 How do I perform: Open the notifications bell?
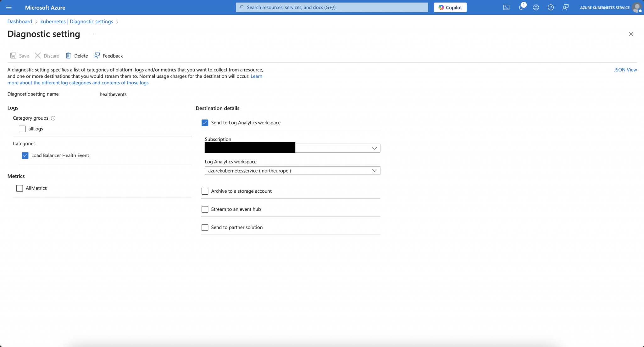[521, 7]
